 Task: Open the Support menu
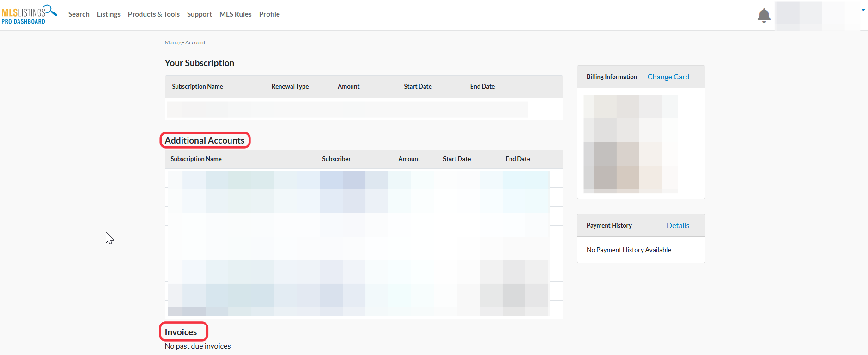click(200, 14)
